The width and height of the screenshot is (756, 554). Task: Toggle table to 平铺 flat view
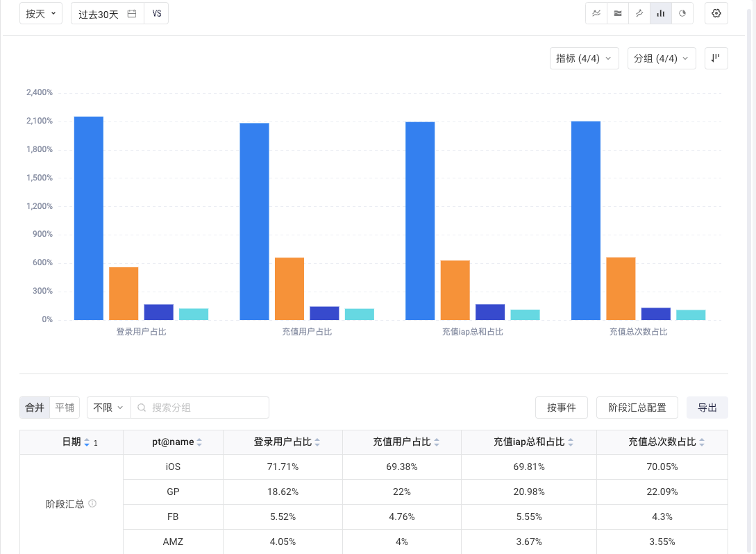click(65, 408)
